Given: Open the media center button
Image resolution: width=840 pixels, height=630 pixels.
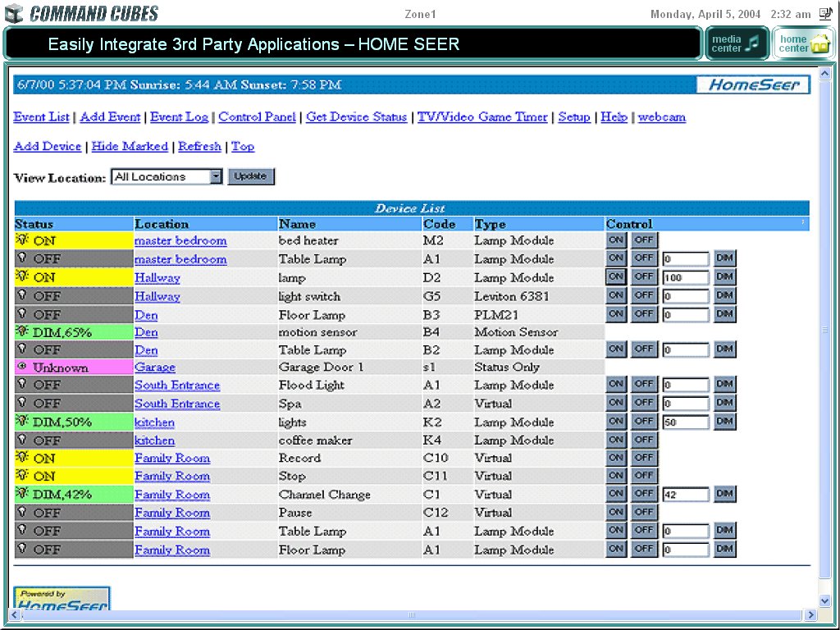Looking at the screenshot, I should 737,43.
